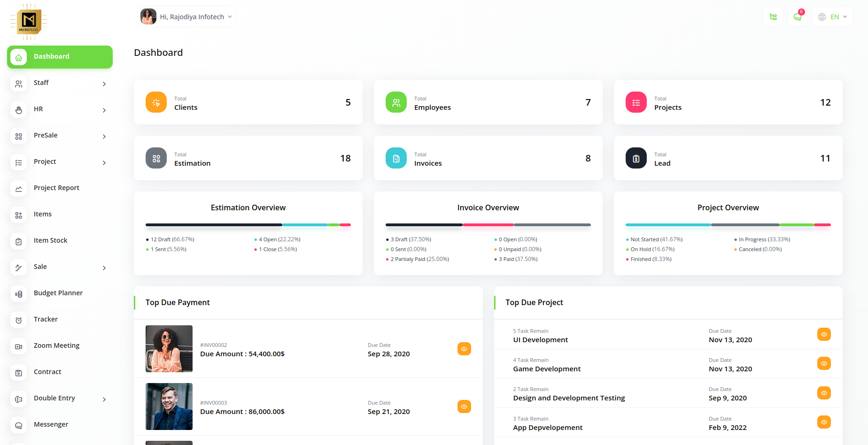The image size is (868, 445).
Task: Open the Game Development project link
Action: coord(547,369)
